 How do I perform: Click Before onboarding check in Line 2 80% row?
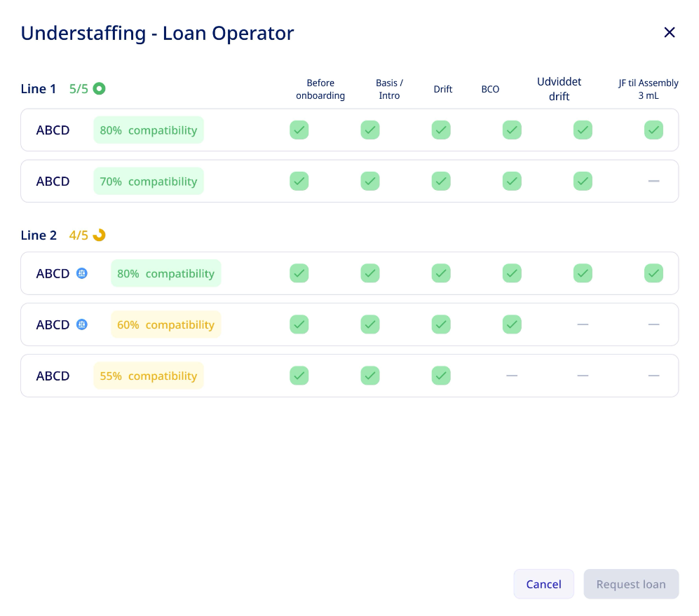[x=299, y=273]
